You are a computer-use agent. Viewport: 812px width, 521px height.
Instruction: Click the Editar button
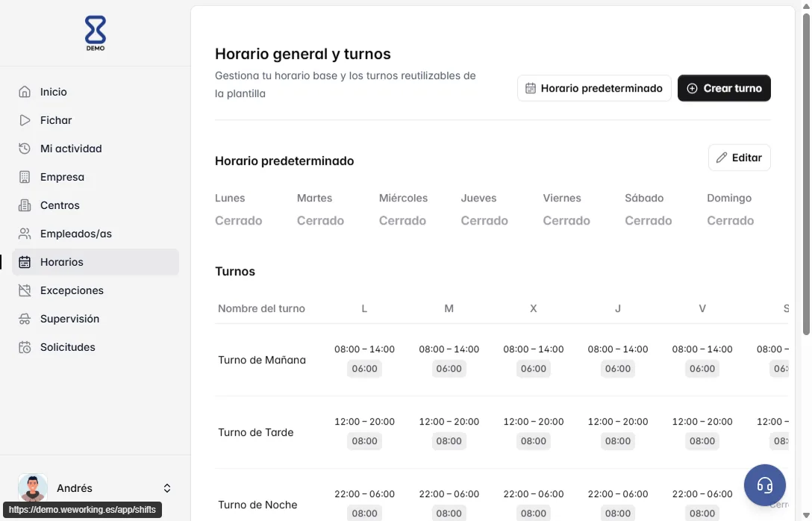tap(739, 157)
